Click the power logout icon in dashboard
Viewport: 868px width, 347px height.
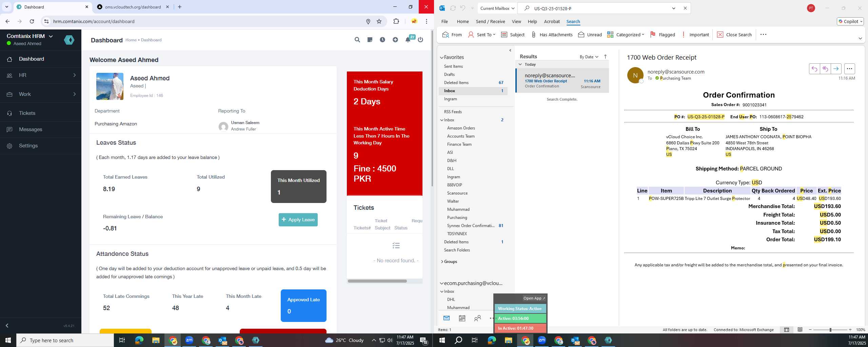click(420, 40)
